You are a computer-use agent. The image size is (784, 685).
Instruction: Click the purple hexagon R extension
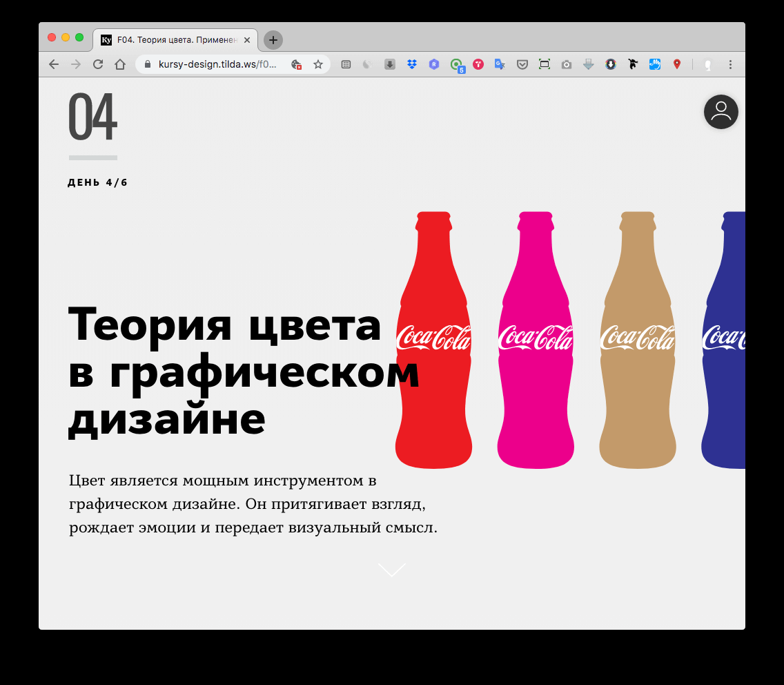[x=434, y=64]
